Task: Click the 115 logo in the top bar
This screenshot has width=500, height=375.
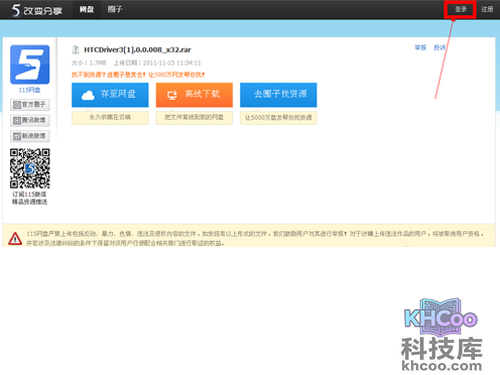Action: [36, 10]
